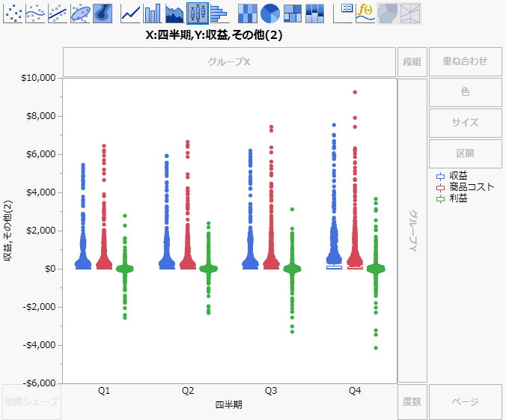
Task: Click the 色 color zone
Action: [x=465, y=92]
